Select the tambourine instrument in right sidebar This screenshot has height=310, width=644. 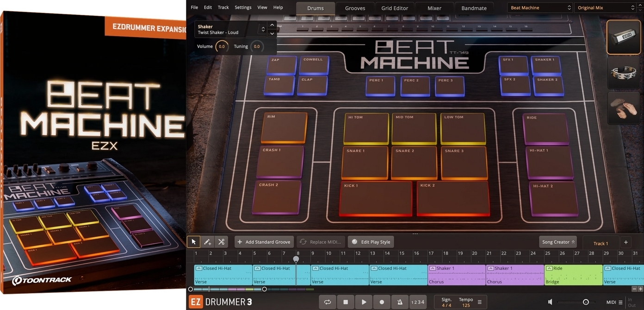click(x=623, y=73)
